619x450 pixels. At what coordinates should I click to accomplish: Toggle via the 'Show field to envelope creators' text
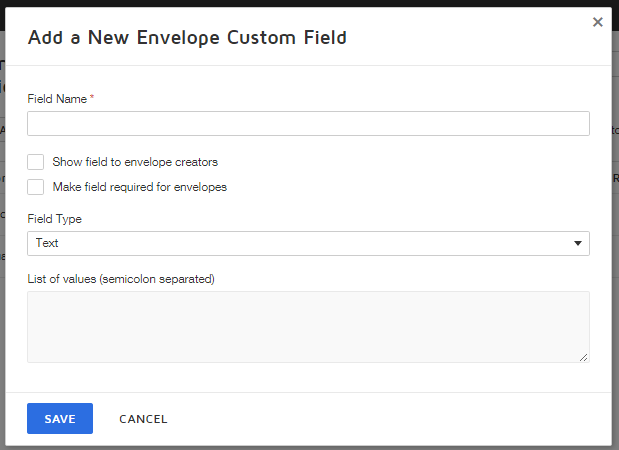click(x=135, y=162)
